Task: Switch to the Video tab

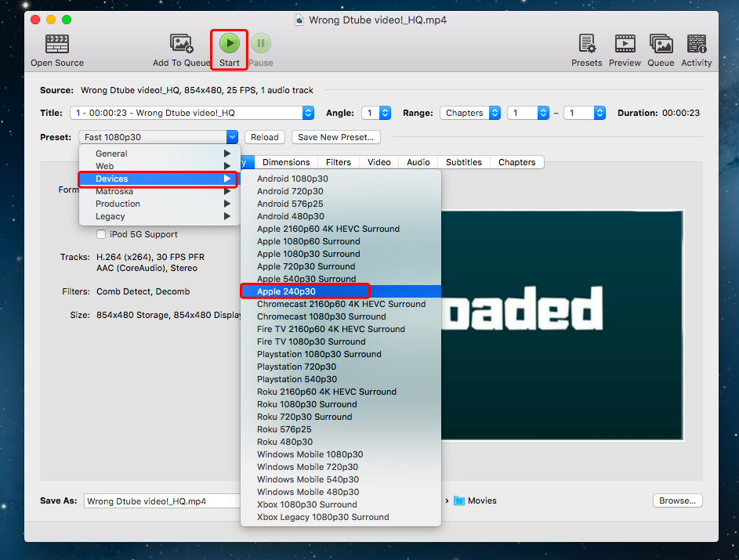Action: click(379, 162)
